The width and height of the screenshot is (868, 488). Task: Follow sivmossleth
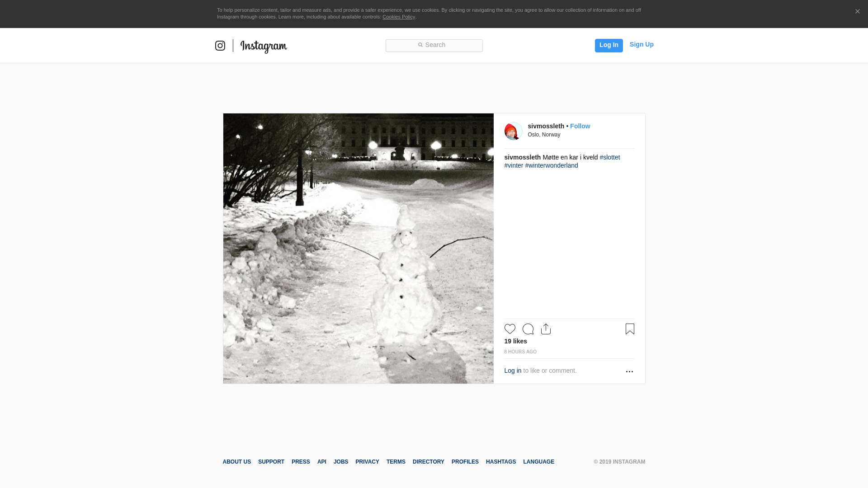tap(580, 126)
